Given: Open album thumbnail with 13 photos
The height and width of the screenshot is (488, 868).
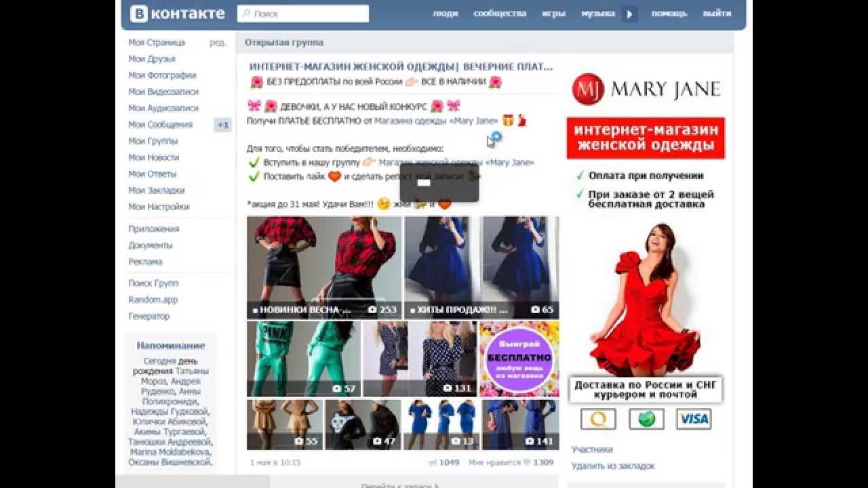Looking at the screenshot, I should [441, 425].
